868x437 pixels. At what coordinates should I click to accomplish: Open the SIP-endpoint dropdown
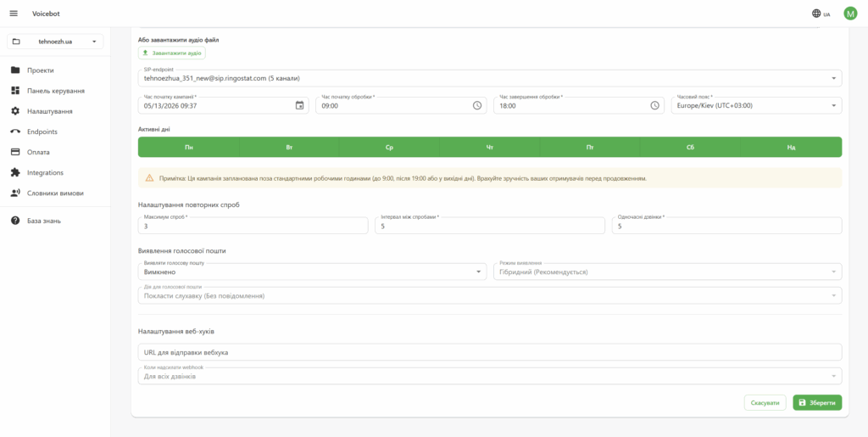(x=490, y=78)
